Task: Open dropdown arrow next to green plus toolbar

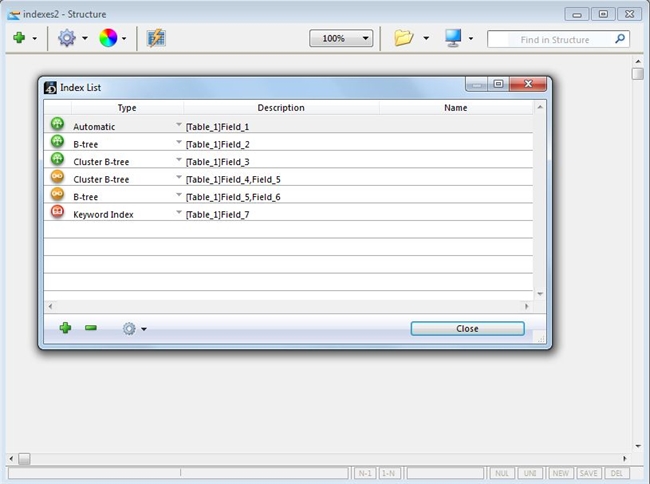Action: (x=35, y=39)
